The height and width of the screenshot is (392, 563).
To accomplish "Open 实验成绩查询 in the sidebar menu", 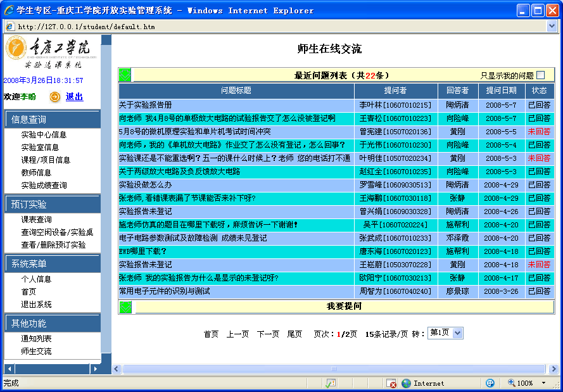I will [x=44, y=186].
